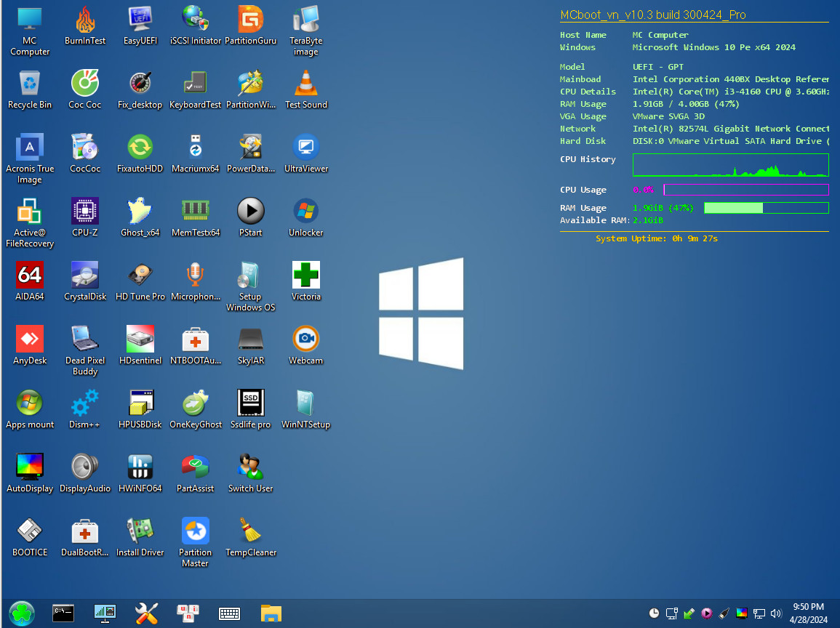Open the MC Computer desktop icon
Screen dimensions: 840x628
pyautogui.click(x=30, y=31)
